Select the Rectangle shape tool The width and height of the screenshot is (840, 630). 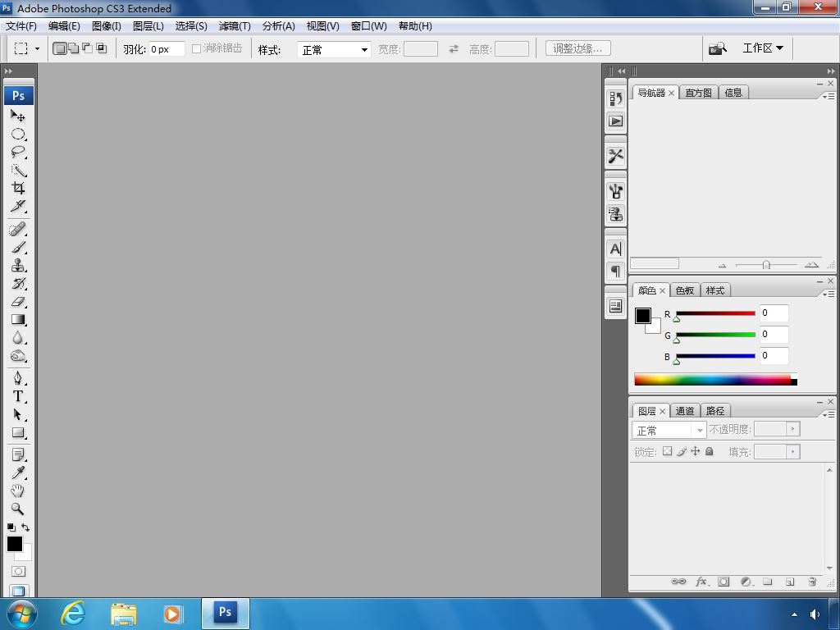coord(18,432)
